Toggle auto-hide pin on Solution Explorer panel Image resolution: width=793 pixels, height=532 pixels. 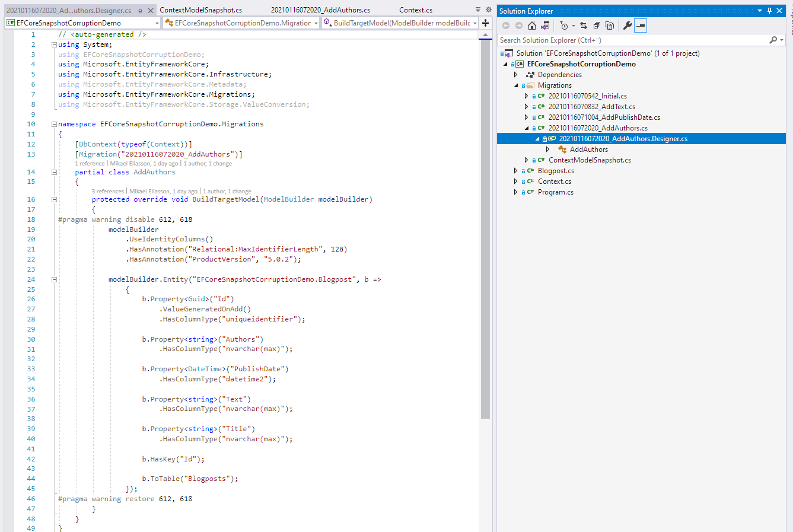770,11
